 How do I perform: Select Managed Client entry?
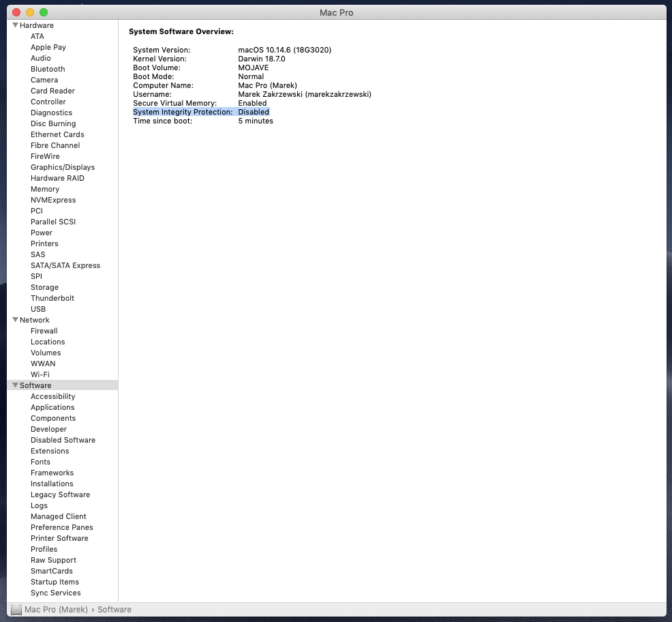click(x=59, y=516)
